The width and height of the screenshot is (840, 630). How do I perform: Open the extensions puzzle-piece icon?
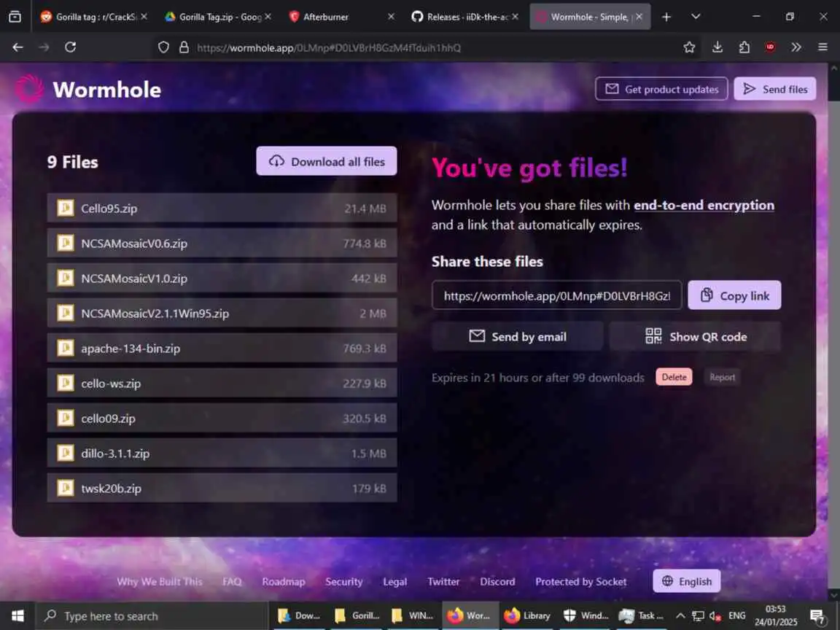coord(744,47)
